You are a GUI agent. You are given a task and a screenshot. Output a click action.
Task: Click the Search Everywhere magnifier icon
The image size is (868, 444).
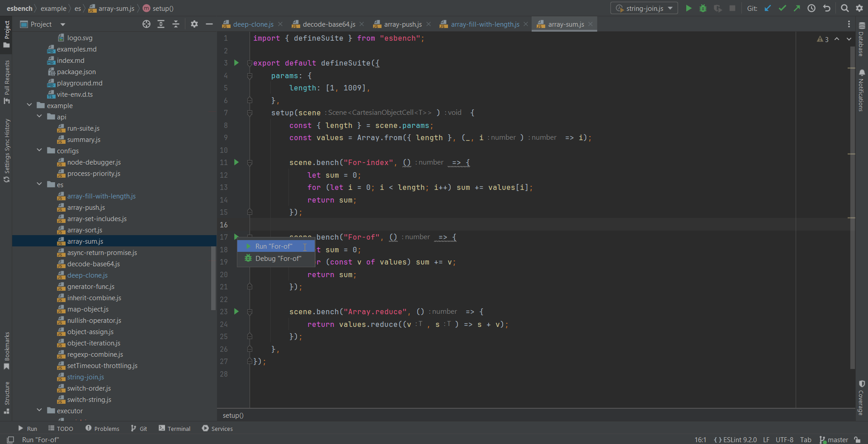click(x=844, y=8)
